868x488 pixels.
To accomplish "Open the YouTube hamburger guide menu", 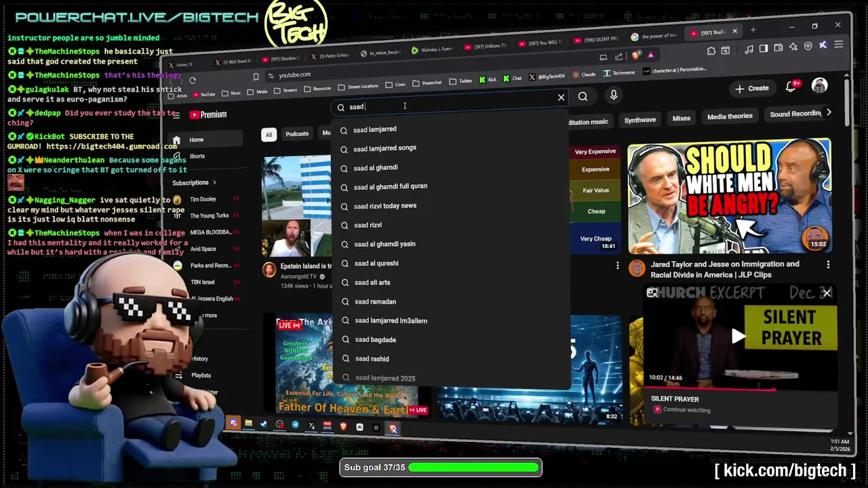I will coord(176,115).
